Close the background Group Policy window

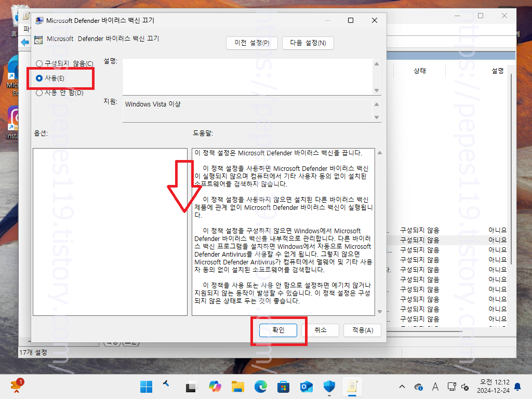(504, 16)
